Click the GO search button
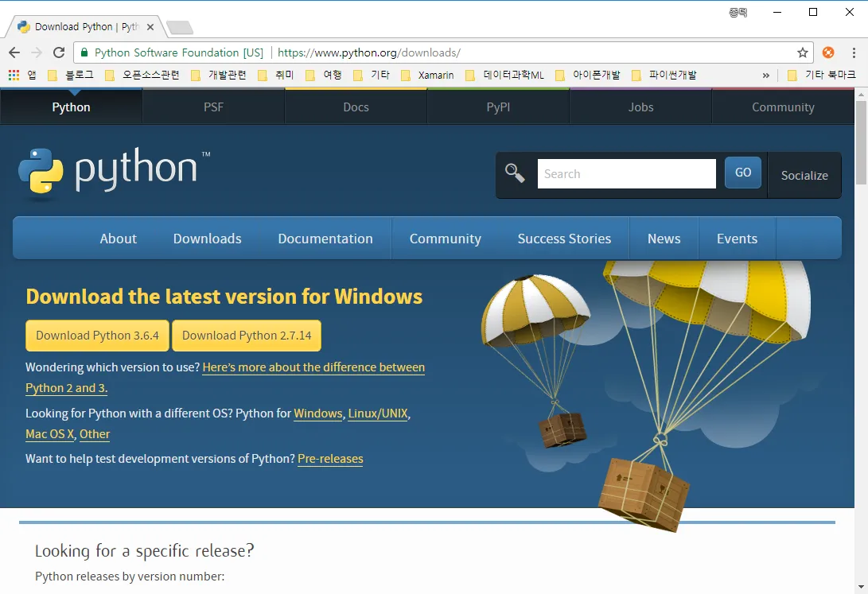The height and width of the screenshot is (594, 868). (x=743, y=173)
